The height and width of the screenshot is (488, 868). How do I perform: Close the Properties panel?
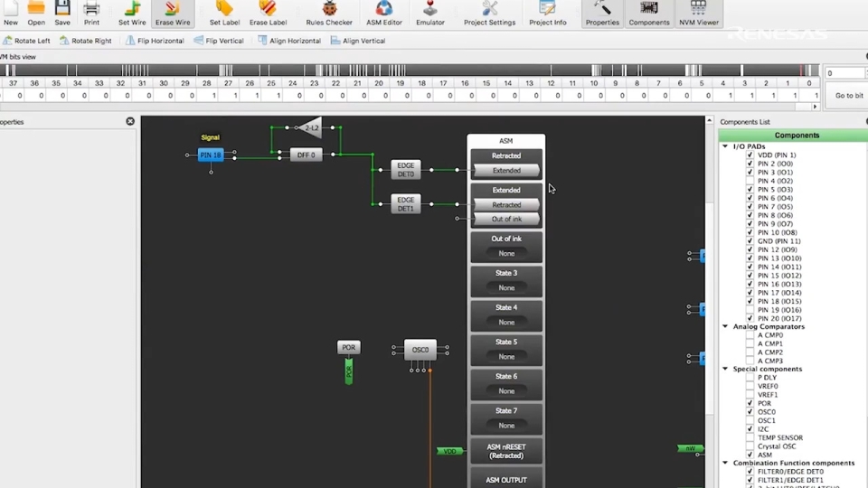tap(130, 121)
